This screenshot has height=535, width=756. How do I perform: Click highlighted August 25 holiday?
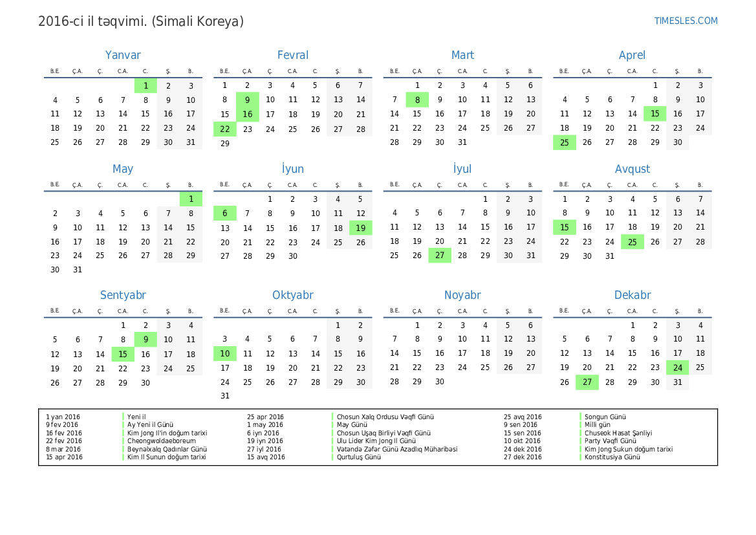pyautogui.click(x=632, y=242)
